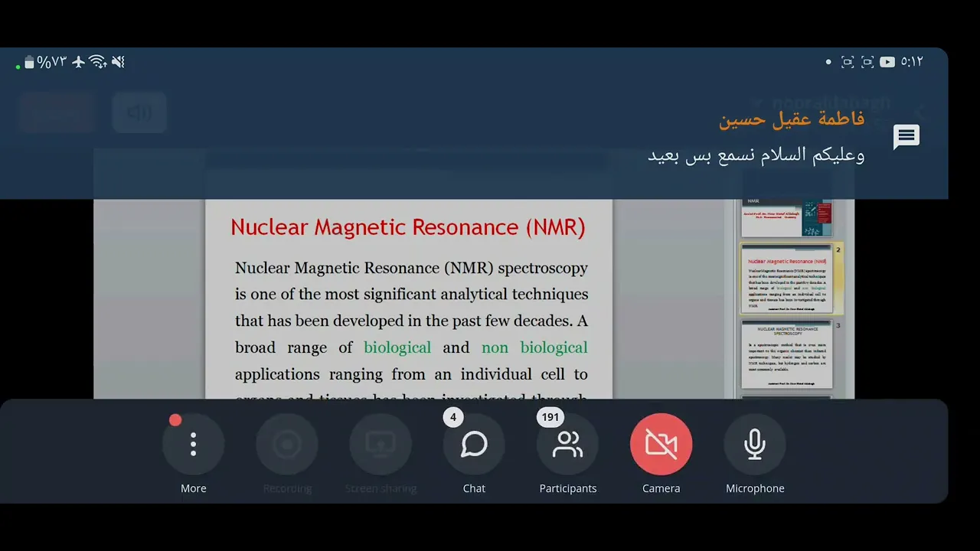Tap the dimmed Recording button
The height and width of the screenshot is (551, 980).
pos(287,444)
